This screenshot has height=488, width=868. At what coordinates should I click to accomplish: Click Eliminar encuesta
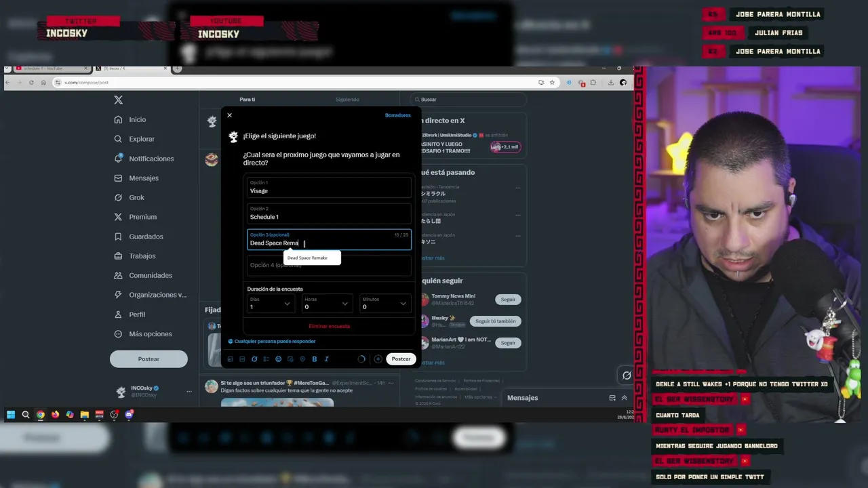coord(329,326)
